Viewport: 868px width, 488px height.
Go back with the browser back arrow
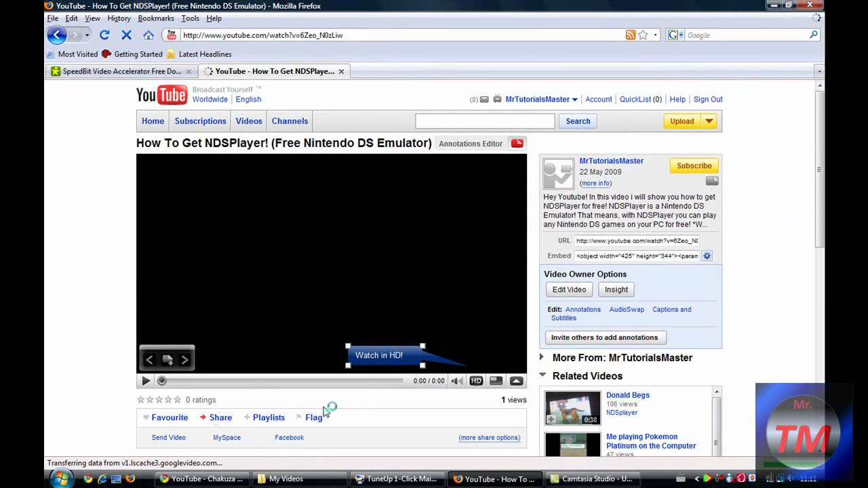point(57,35)
